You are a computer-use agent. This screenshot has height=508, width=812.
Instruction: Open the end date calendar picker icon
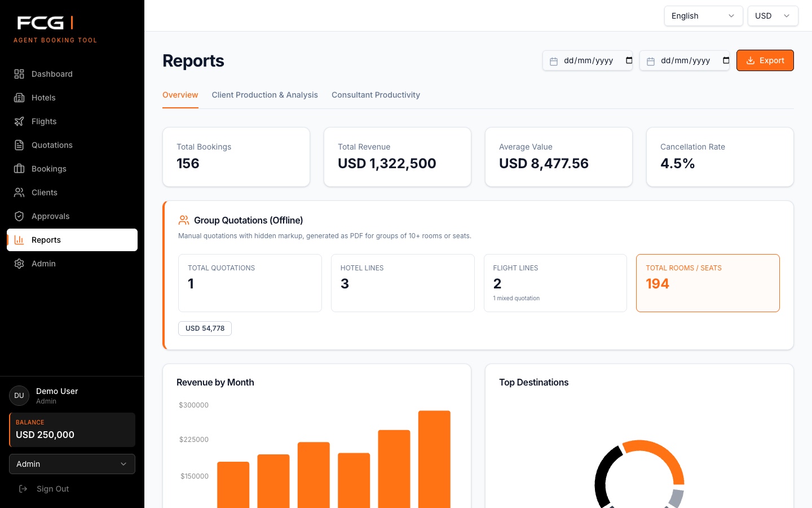point(726,60)
